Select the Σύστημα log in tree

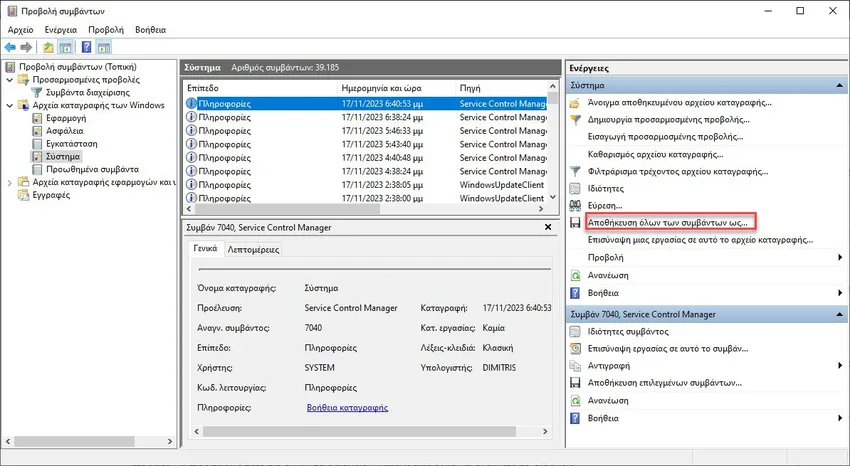tap(62, 157)
